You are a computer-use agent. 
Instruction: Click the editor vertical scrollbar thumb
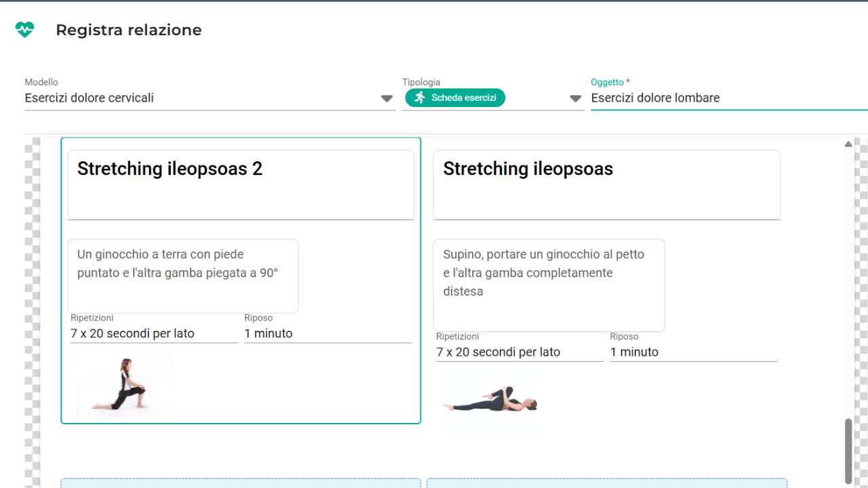848,450
